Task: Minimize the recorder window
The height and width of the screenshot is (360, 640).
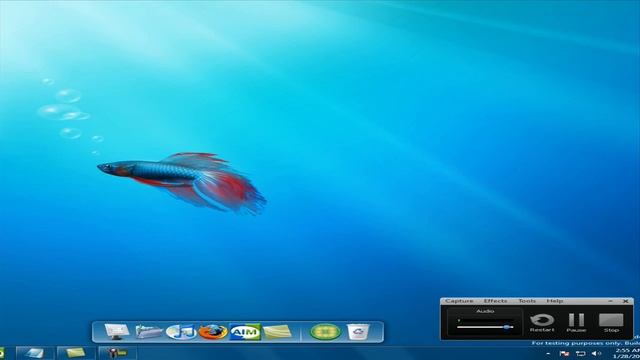Action: 610,301
